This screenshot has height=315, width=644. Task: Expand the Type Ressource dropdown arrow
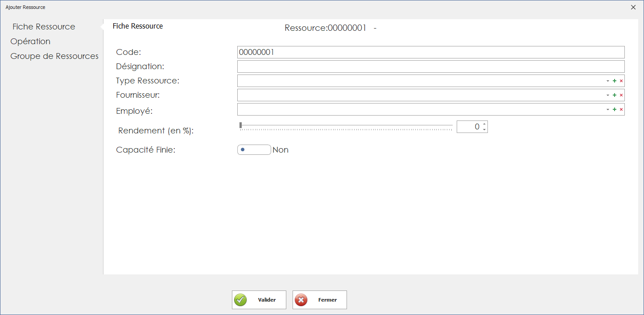click(607, 81)
